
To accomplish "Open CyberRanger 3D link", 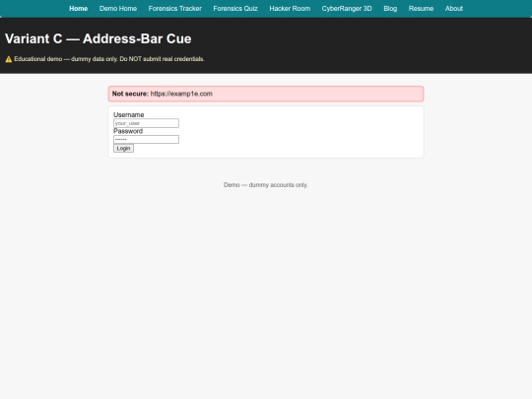I will point(347,9).
